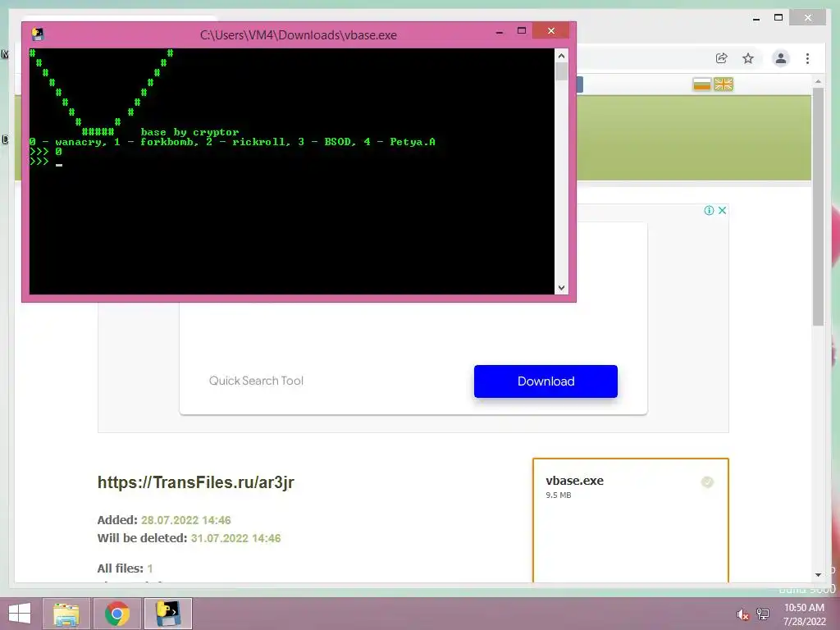This screenshot has width=840, height=630.
Task: Click the console scrollbar thumb
Action: (x=561, y=72)
